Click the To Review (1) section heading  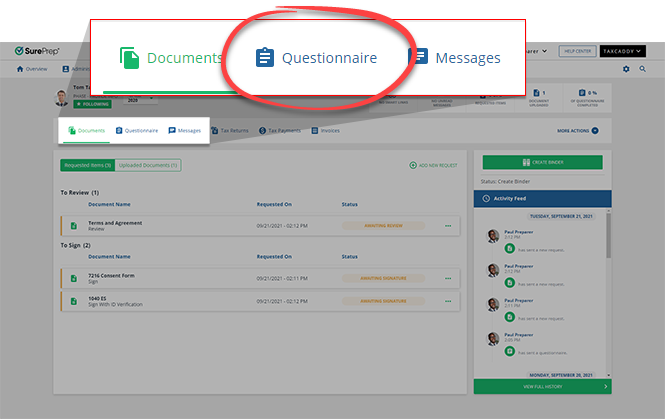click(x=79, y=193)
